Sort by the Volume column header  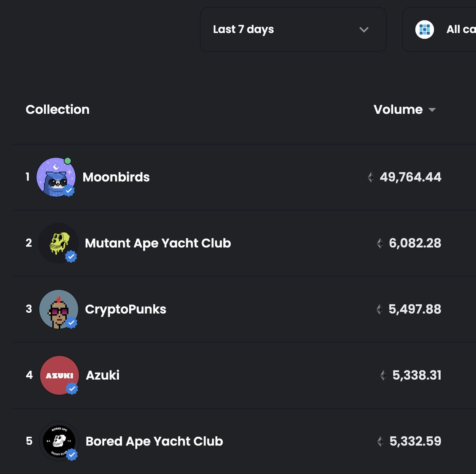398,109
